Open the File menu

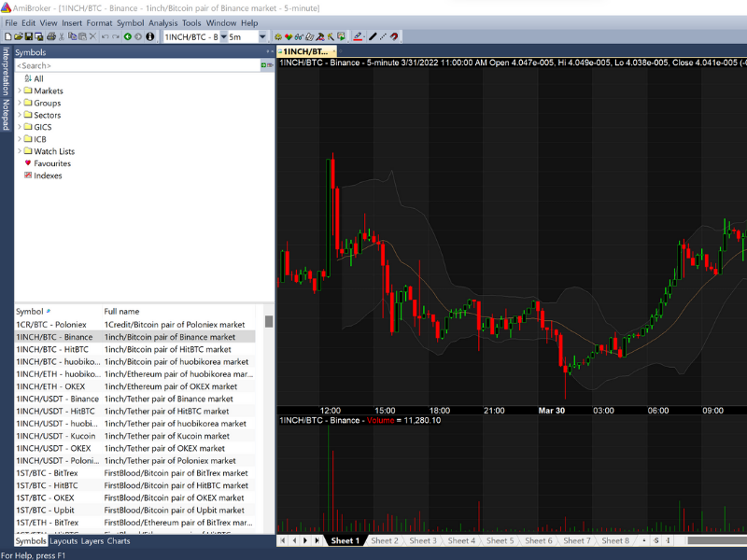(11, 22)
